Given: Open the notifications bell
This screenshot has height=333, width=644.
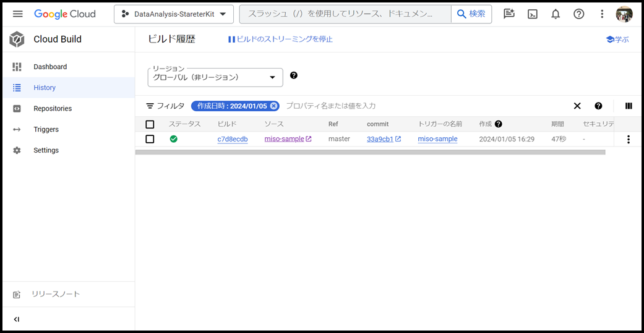Looking at the screenshot, I should pos(556,14).
